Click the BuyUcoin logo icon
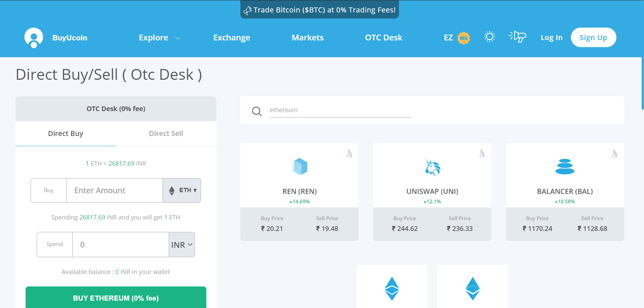Screen dimensions: 644x308 (34, 38)
